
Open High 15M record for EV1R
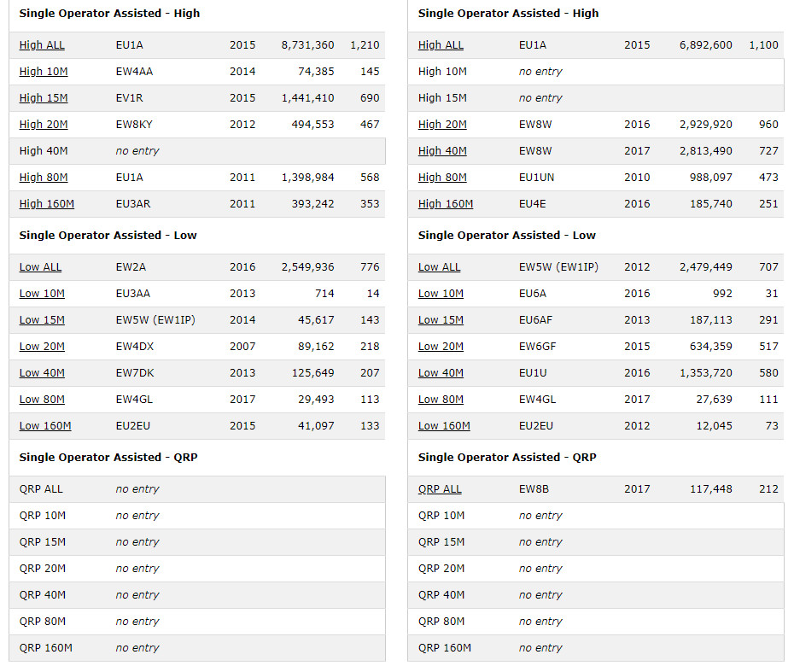click(x=44, y=98)
